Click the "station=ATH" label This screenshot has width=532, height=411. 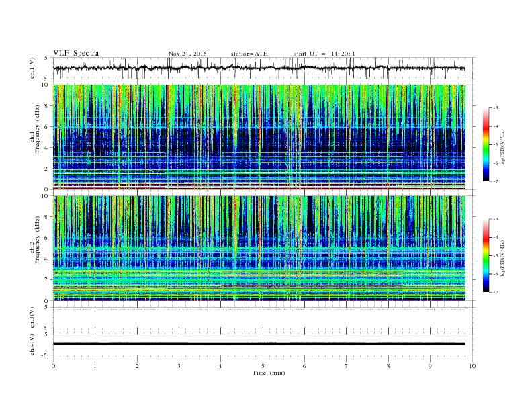[x=249, y=54]
